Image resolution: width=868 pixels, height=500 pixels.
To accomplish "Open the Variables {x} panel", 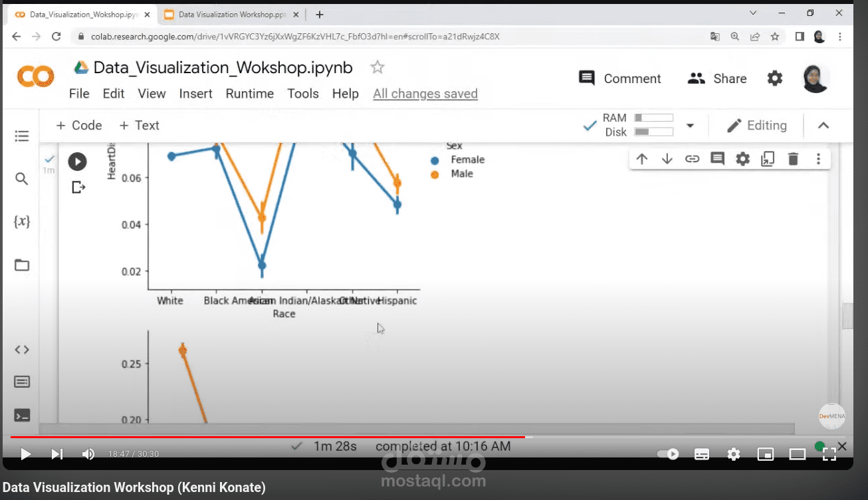I will (22, 221).
